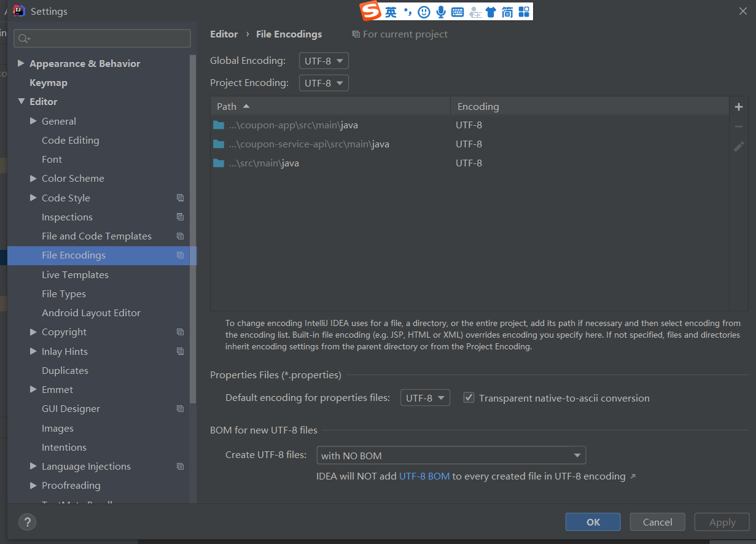The width and height of the screenshot is (756, 544).
Task: Click folder icon of coupon-app path row
Action: (x=219, y=125)
